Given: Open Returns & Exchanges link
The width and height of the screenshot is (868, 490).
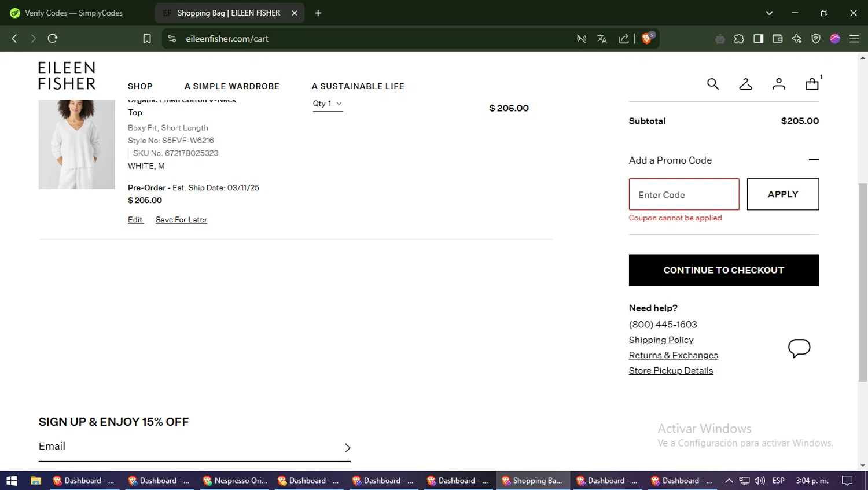Looking at the screenshot, I should (673, 355).
